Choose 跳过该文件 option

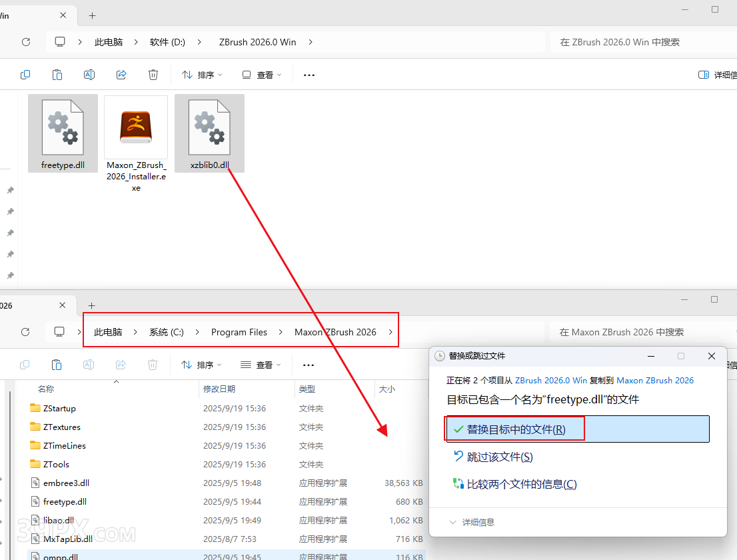pyautogui.click(x=499, y=457)
